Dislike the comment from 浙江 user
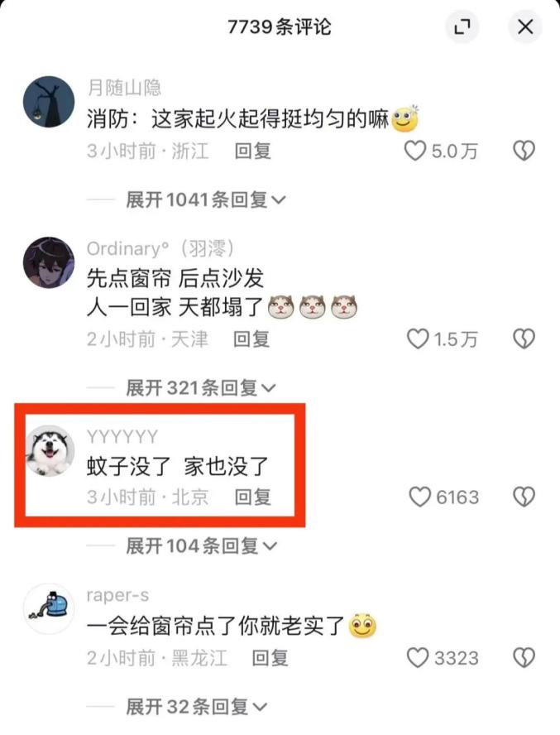 click(x=524, y=151)
